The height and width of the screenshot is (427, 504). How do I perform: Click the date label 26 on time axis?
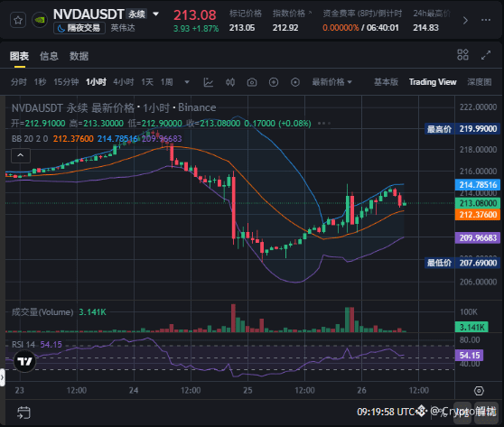coord(361,390)
